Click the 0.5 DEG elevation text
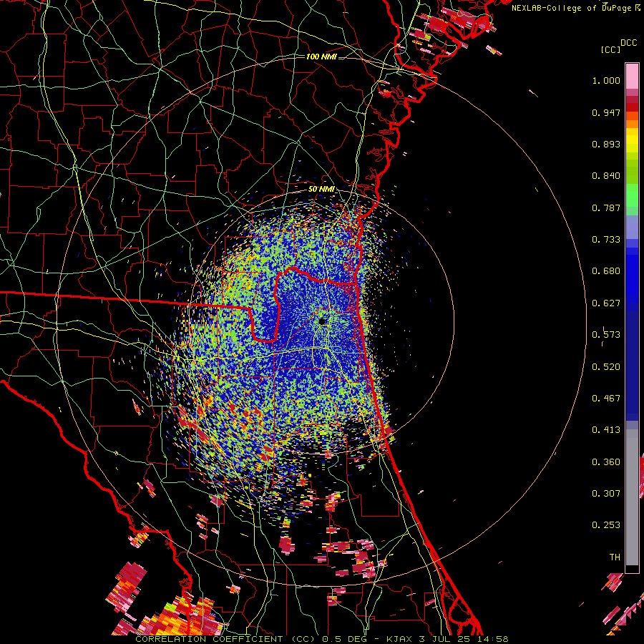This screenshot has width=644, height=644. [346, 639]
